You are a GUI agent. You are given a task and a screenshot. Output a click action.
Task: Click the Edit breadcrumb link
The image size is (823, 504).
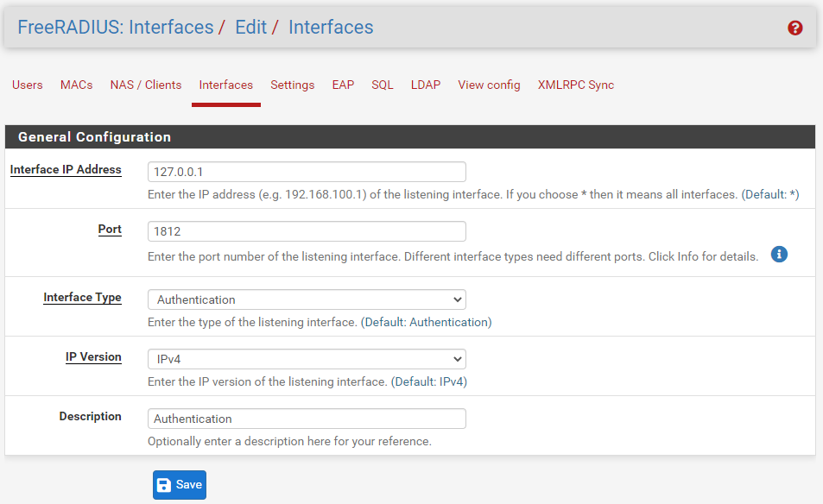point(251,28)
